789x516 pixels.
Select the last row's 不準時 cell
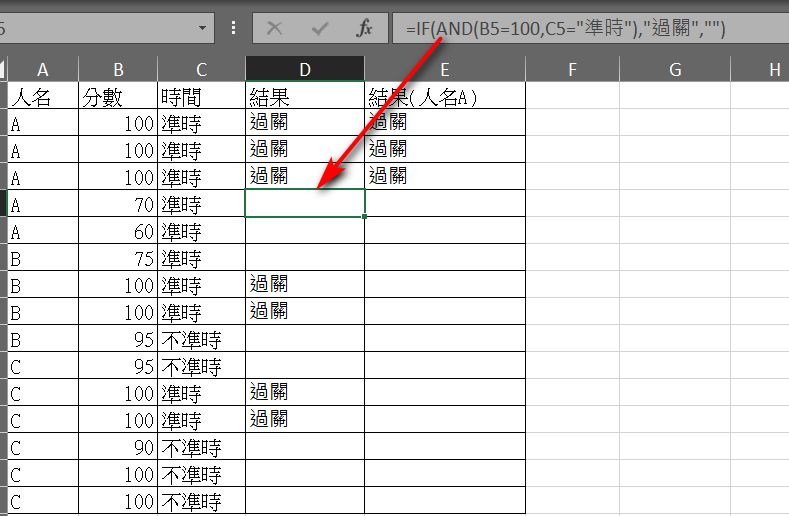click(x=201, y=500)
